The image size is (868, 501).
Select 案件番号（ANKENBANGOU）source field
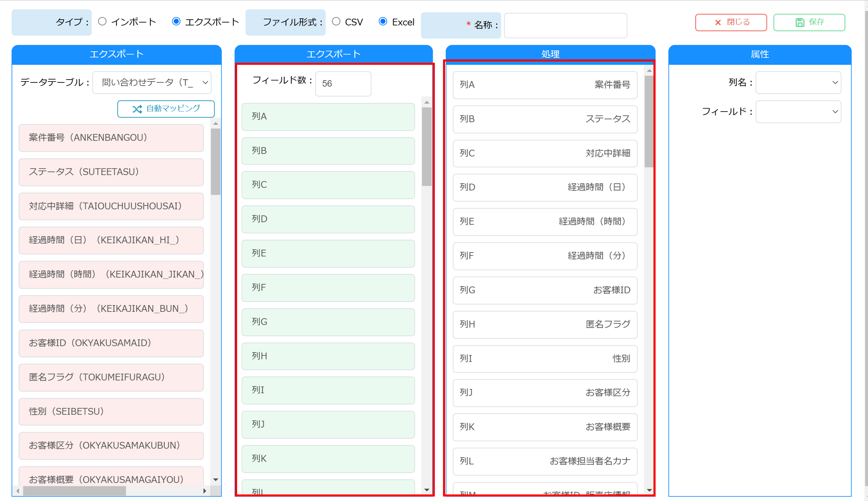point(111,138)
